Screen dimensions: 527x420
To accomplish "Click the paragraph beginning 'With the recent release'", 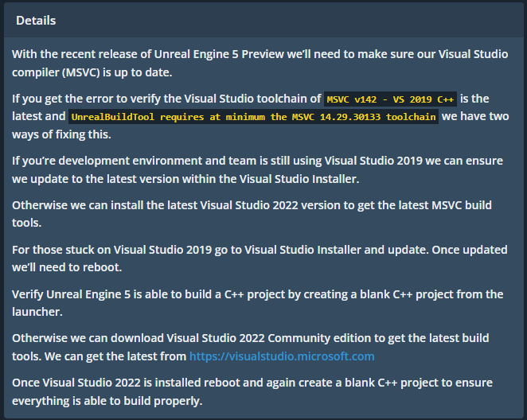I will [260, 63].
